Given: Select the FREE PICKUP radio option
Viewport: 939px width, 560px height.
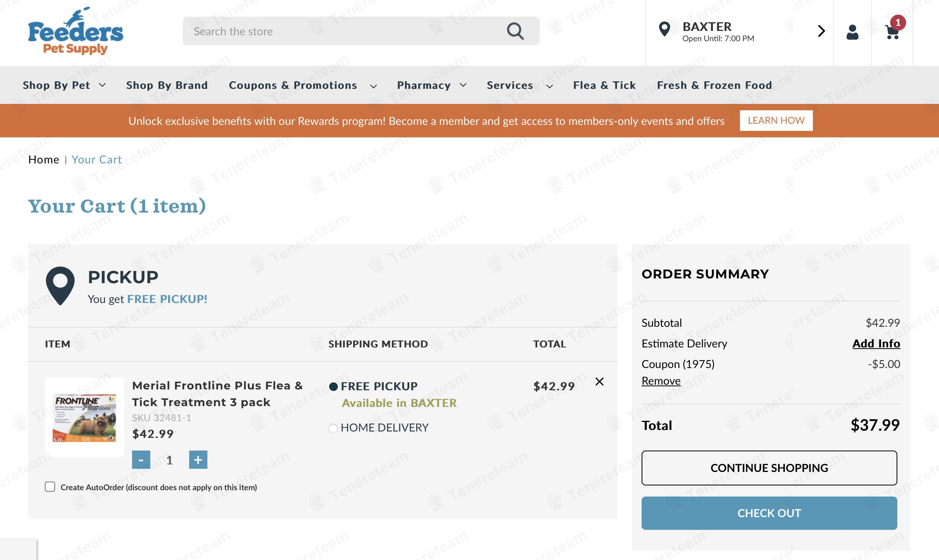Looking at the screenshot, I should pos(333,387).
